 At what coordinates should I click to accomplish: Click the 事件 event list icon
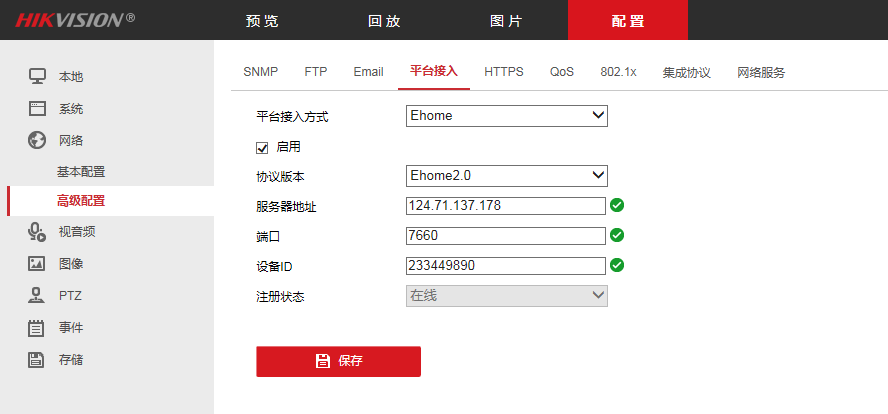(37, 328)
